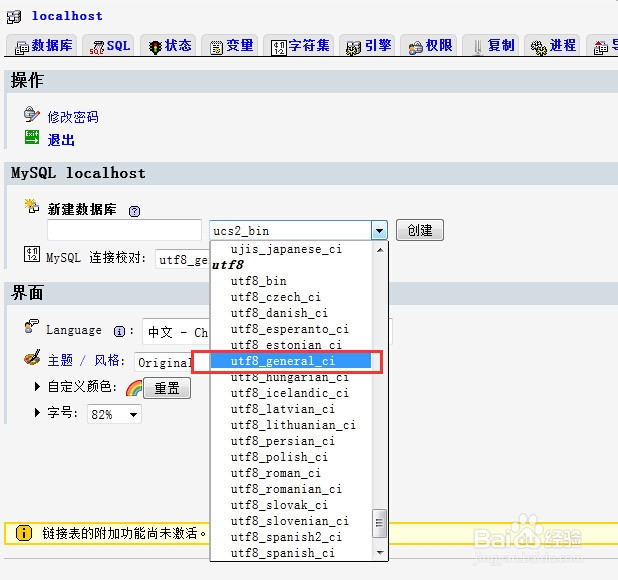
Task: Click the privileges users icon
Action: click(415, 48)
